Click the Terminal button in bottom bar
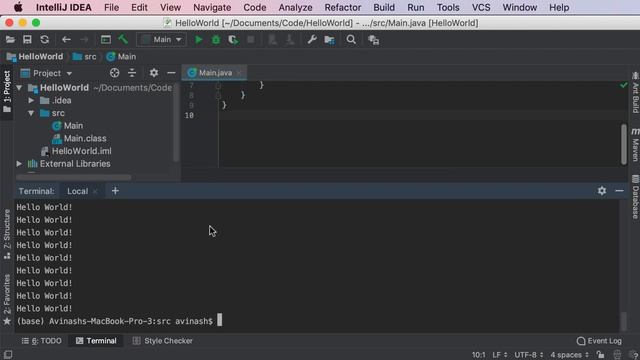 click(x=96, y=341)
